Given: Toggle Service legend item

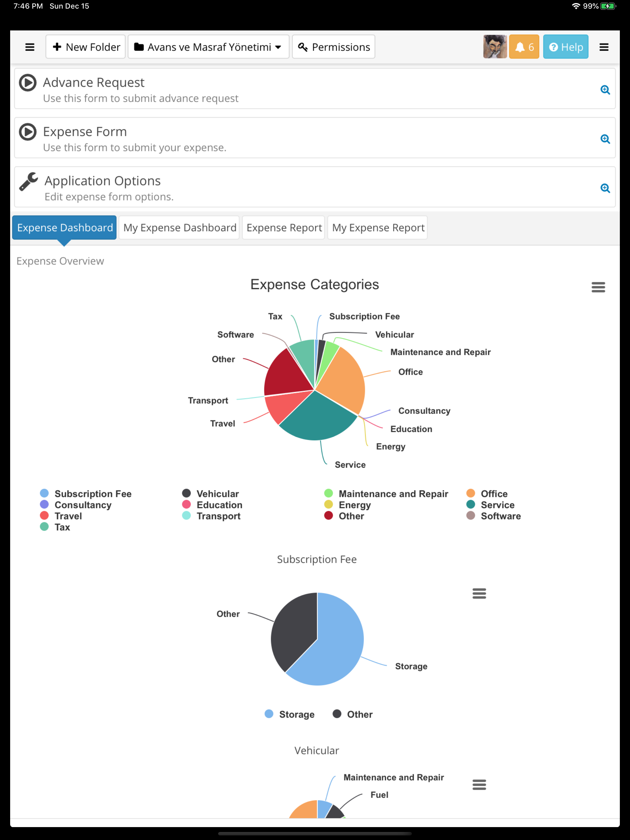Looking at the screenshot, I should coord(490,505).
